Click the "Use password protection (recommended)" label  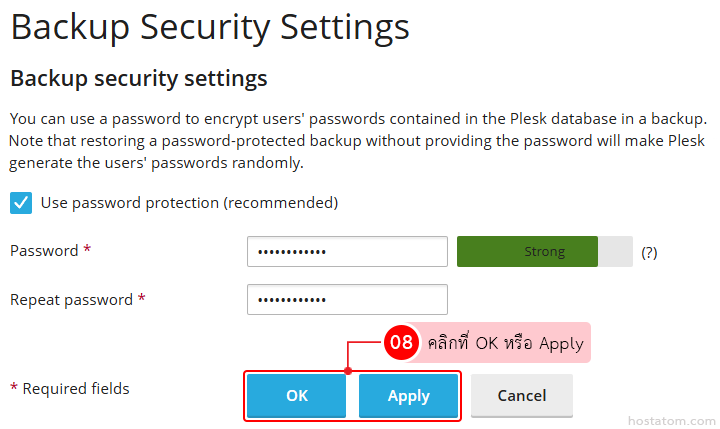pos(189,203)
